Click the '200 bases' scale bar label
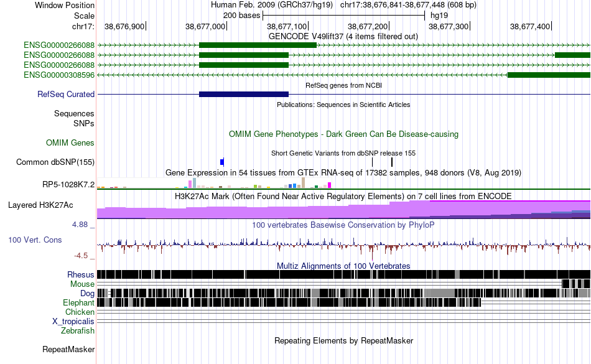The height and width of the screenshot is (364, 591). pyautogui.click(x=241, y=16)
